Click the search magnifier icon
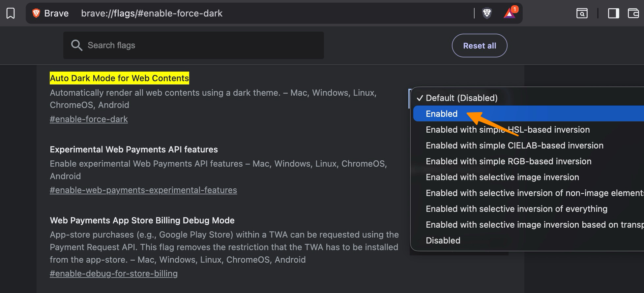This screenshot has height=293, width=644. coord(76,46)
